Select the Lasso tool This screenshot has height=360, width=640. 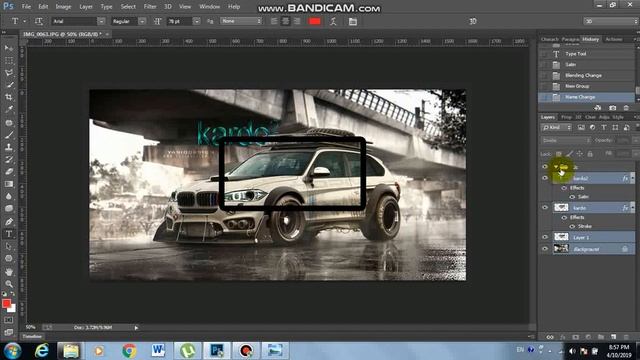(9, 73)
